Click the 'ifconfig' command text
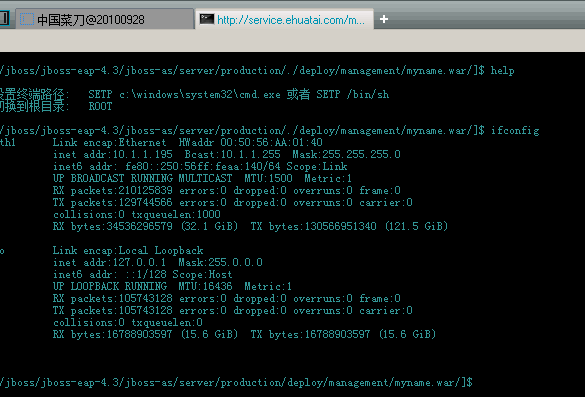This screenshot has width=585, height=400. pyautogui.click(x=515, y=131)
